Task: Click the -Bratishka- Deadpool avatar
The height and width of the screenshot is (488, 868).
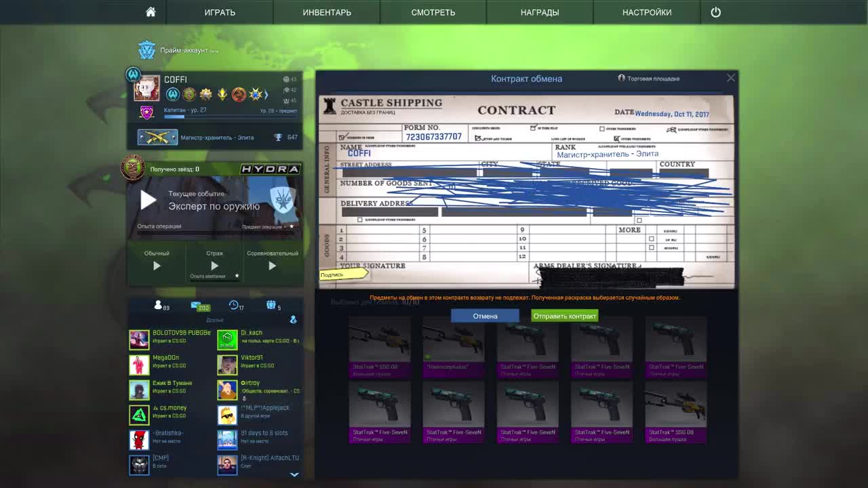Action: (x=139, y=440)
